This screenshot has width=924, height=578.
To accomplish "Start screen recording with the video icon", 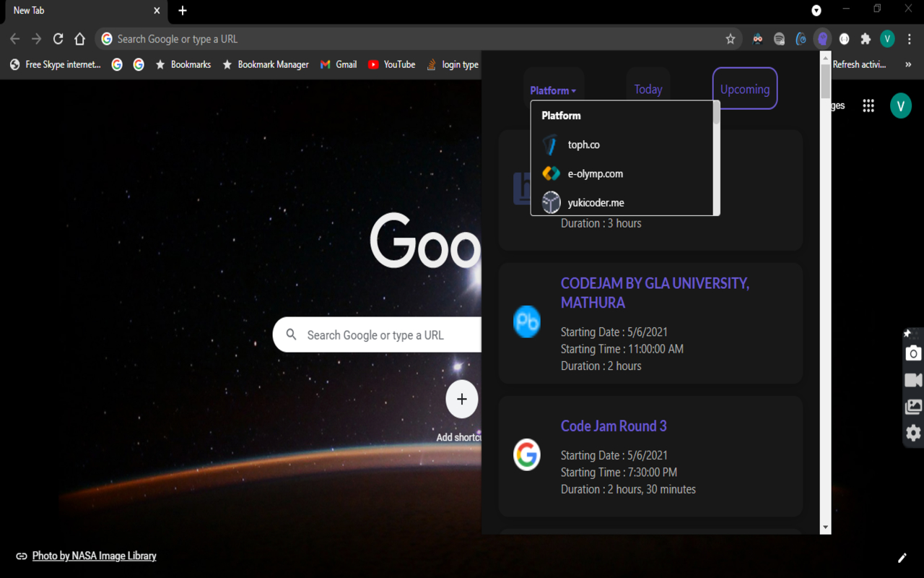I will click(913, 380).
